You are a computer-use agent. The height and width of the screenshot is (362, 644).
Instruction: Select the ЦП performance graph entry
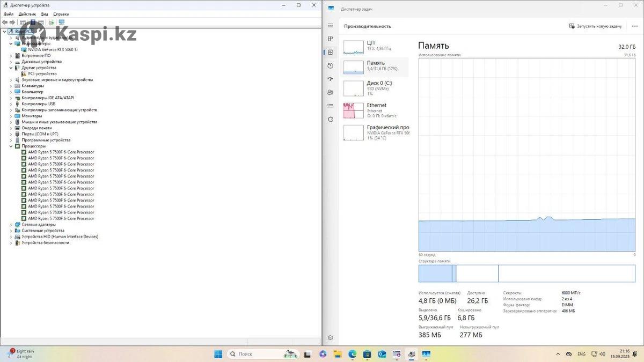(375, 46)
